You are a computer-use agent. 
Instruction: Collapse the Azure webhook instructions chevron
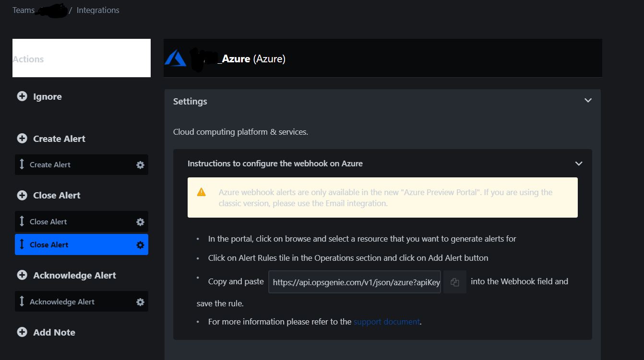tap(578, 163)
